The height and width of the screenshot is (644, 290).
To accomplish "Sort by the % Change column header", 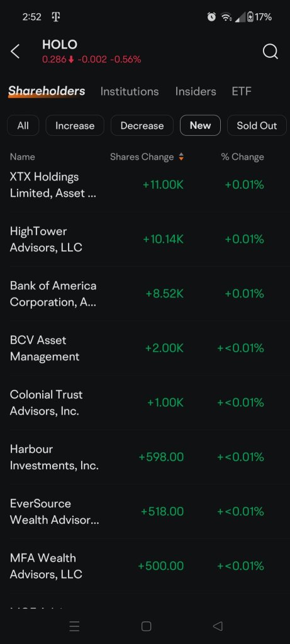I will (242, 157).
